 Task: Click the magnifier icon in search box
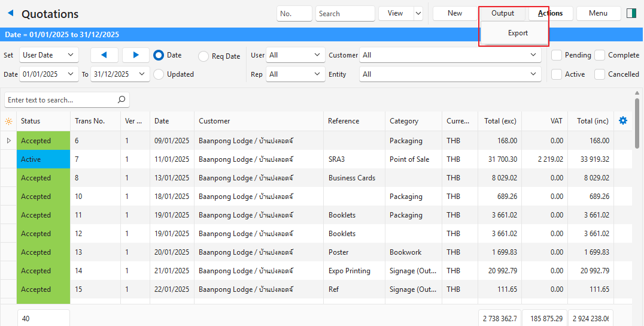[x=121, y=100]
